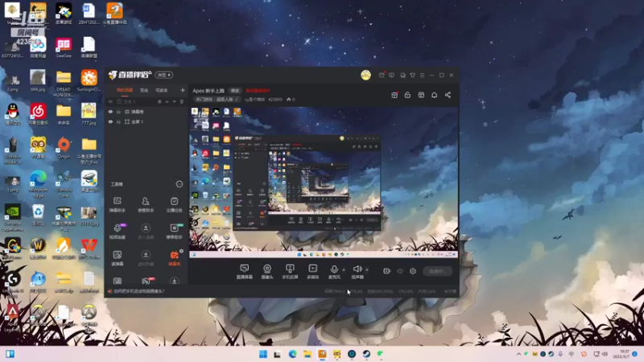Add a new scene with plus button
Screen dimensions: 644x362
click(x=183, y=90)
